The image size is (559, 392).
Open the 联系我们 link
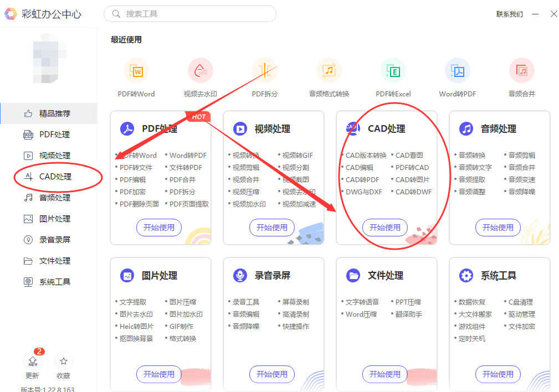[510, 14]
